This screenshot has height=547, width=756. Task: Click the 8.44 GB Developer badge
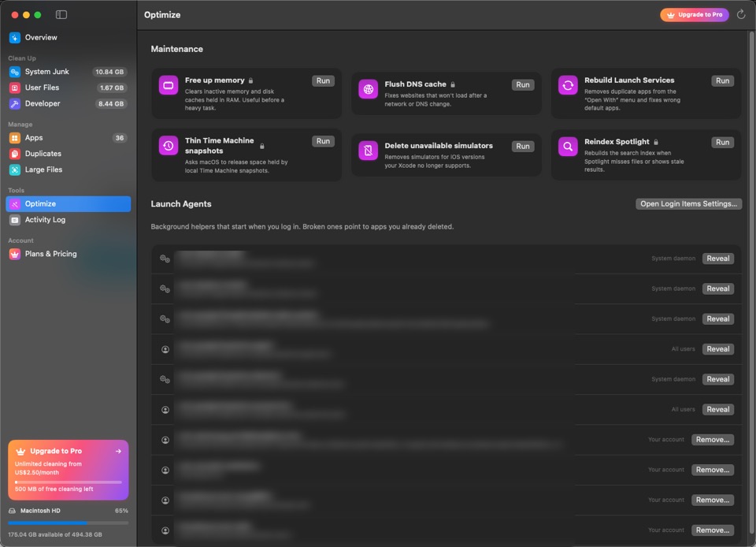tap(111, 104)
